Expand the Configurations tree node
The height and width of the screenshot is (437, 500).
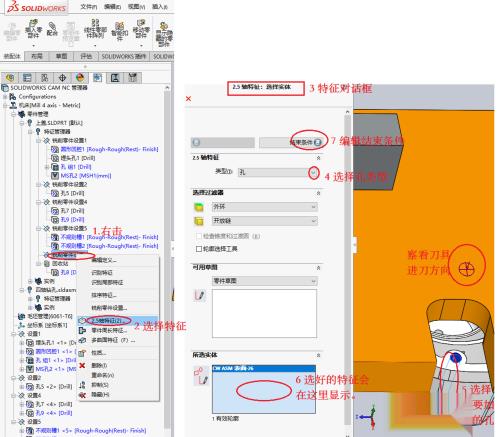pyautogui.click(x=5, y=97)
